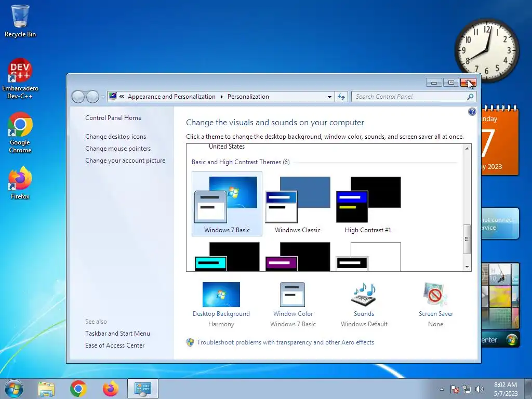532x399 pixels.
Task: Select the Windows Classic theme
Action: (298, 203)
